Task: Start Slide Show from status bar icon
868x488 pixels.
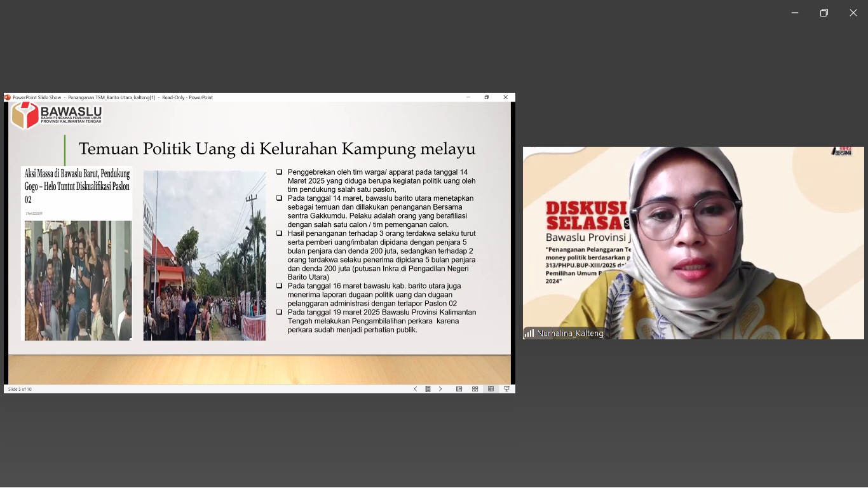Action: [506, 389]
